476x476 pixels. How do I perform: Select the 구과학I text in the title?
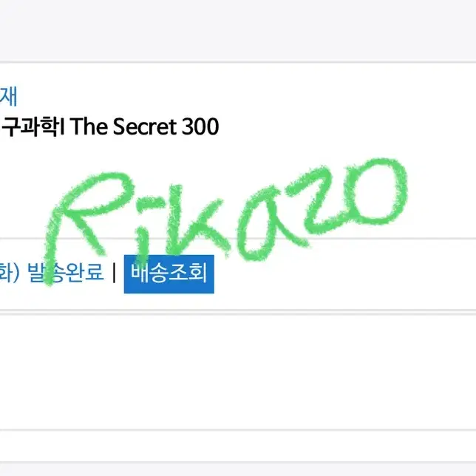(x=33, y=126)
